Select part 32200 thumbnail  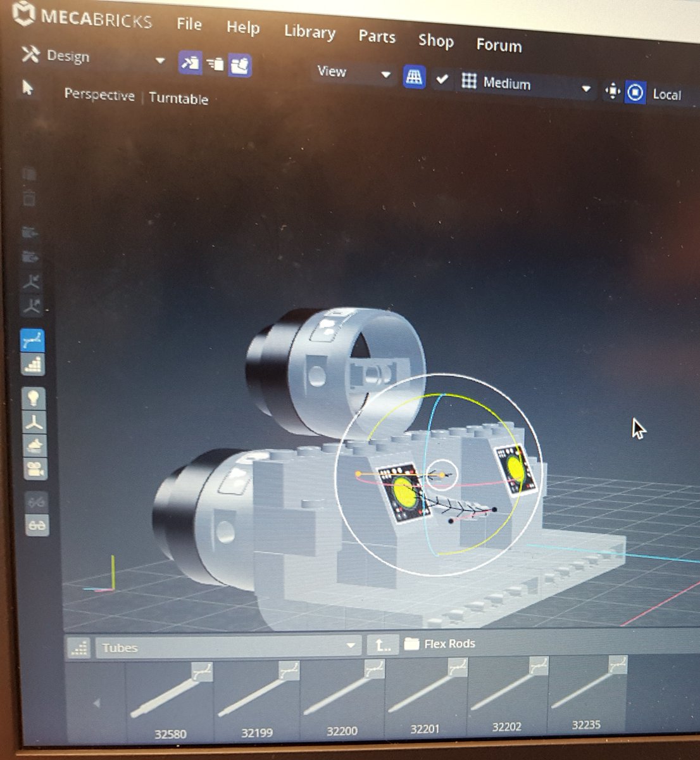(x=342, y=699)
